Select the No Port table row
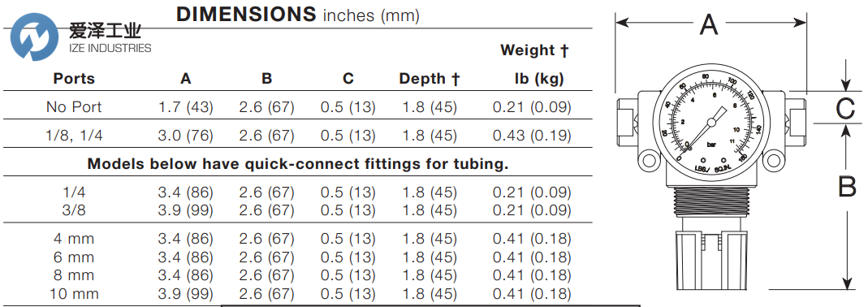This screenshot has height=307, width=868. (298, 106)
